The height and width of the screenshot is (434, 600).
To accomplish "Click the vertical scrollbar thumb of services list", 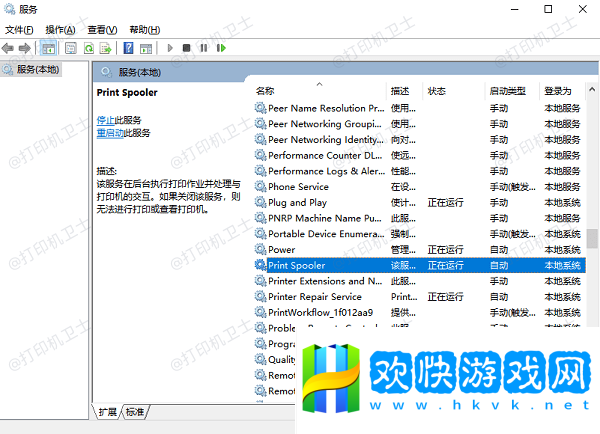I will coord(592,239).
